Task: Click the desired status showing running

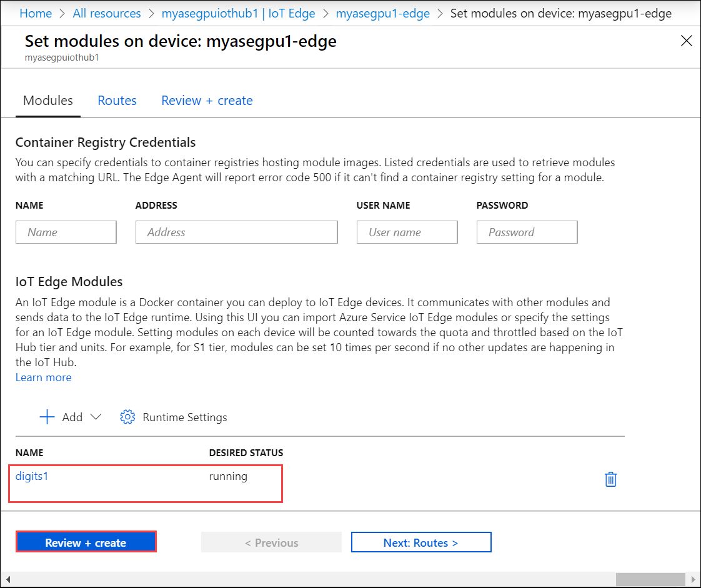Action: point(228,476)
